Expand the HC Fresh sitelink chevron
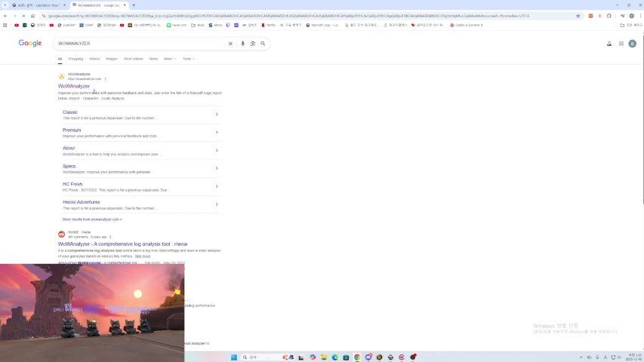 pyautogui.click(x=217, y=186)
